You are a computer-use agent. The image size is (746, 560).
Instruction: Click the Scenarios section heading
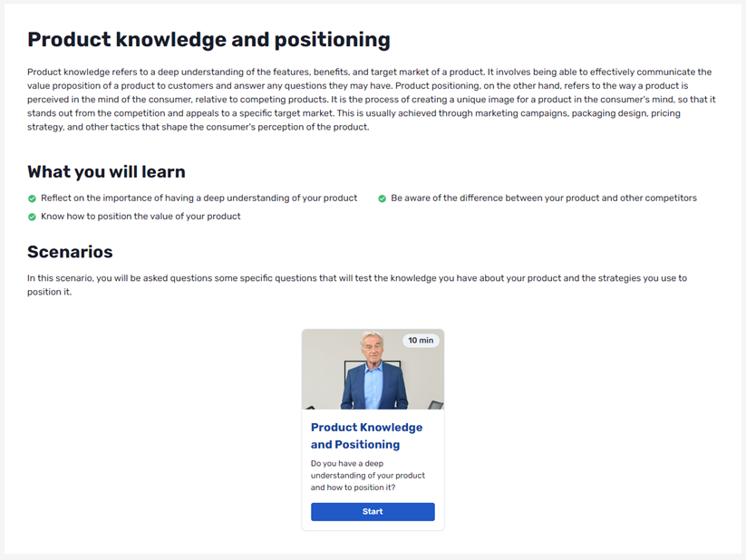tap(70, 252)
